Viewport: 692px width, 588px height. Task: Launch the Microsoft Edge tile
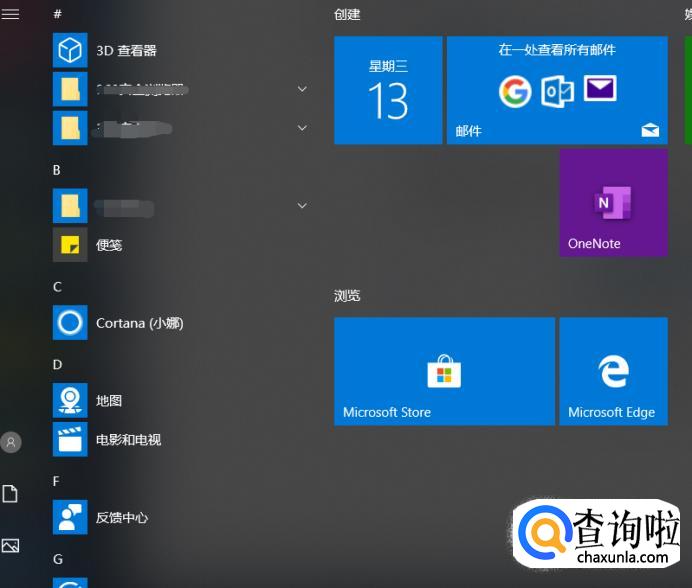click(x=613, y=371)
